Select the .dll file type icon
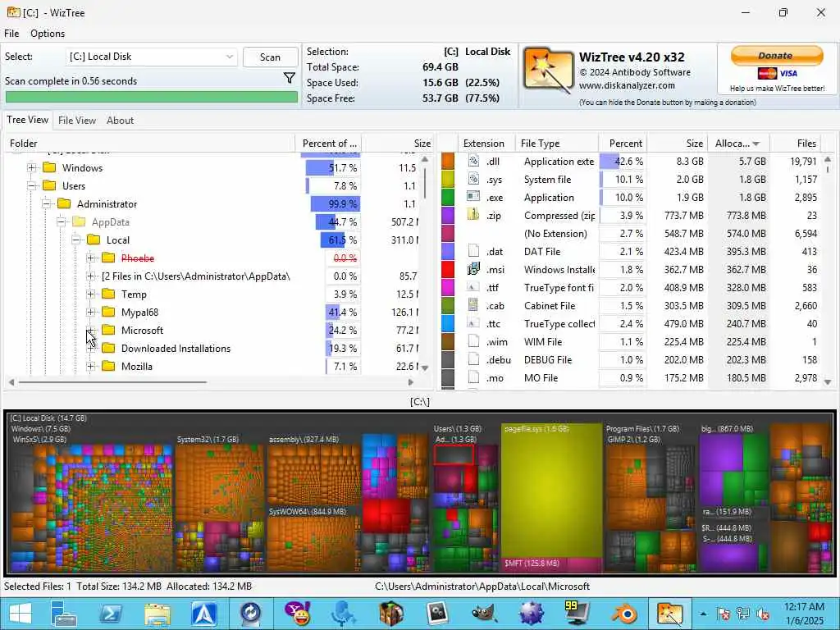 point(473,161)
